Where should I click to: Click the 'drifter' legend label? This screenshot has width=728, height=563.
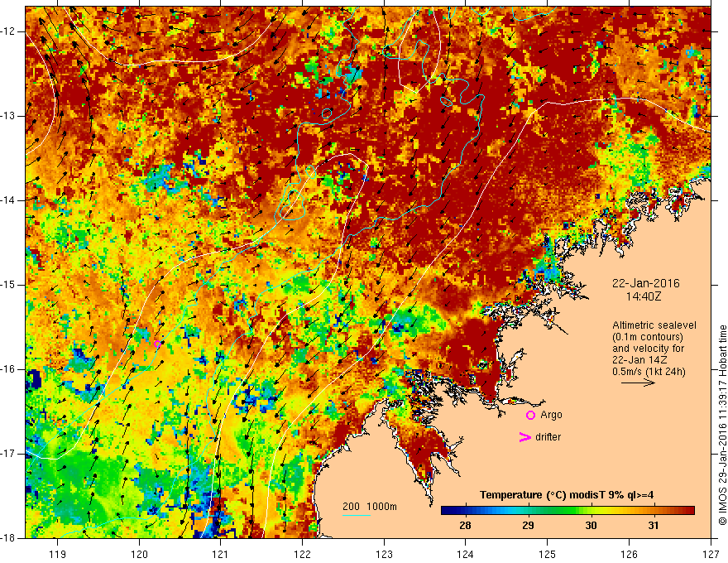548,437
